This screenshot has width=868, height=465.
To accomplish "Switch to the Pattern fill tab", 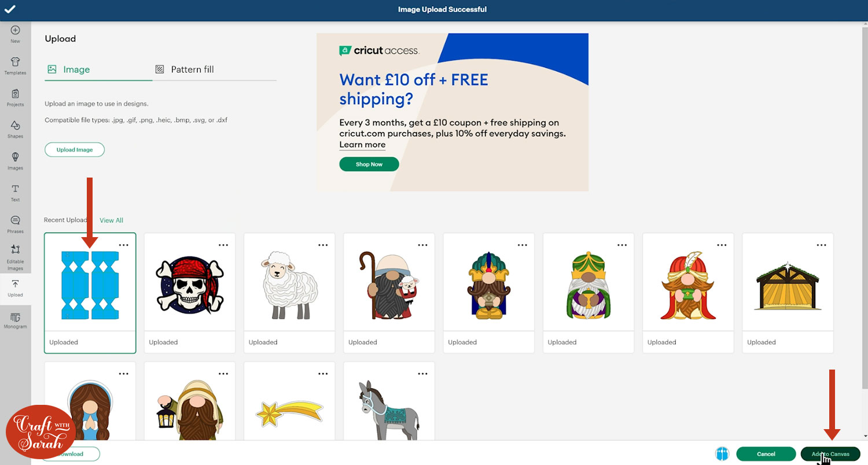I will [x=185, y=69].
